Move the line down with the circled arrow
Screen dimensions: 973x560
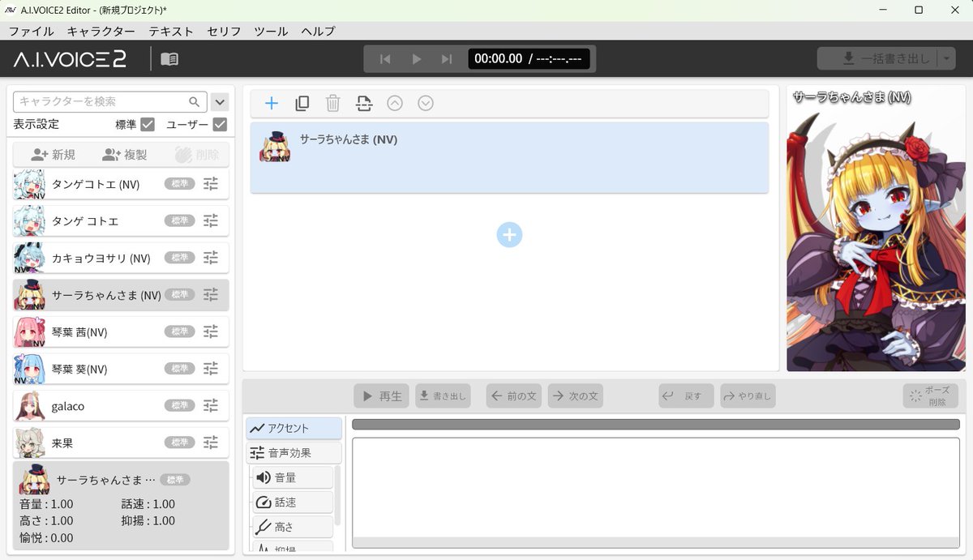(426, 103)
